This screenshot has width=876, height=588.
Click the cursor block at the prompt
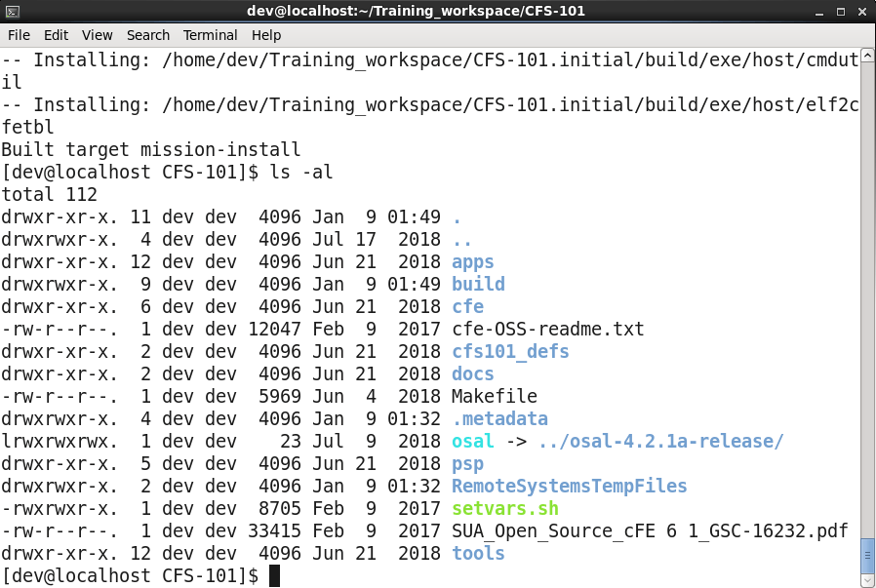coord(274,575)
